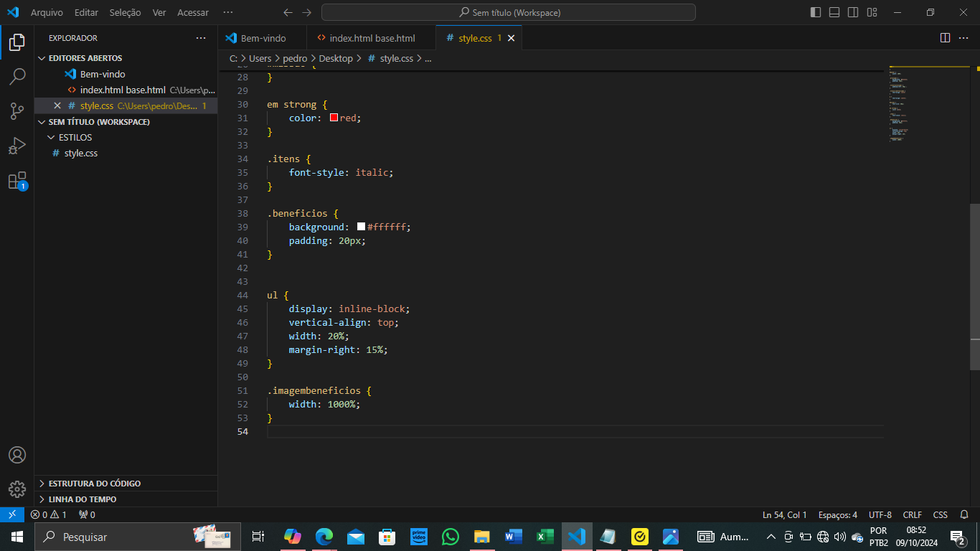
Task: Open the Search view in activity bar
Action: click(x=17, y=76)
